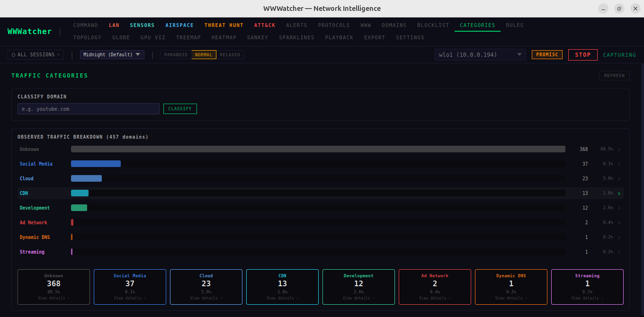Click the Development row label
The width and height of the screenshot is (644, 317).
coord(35,208)
